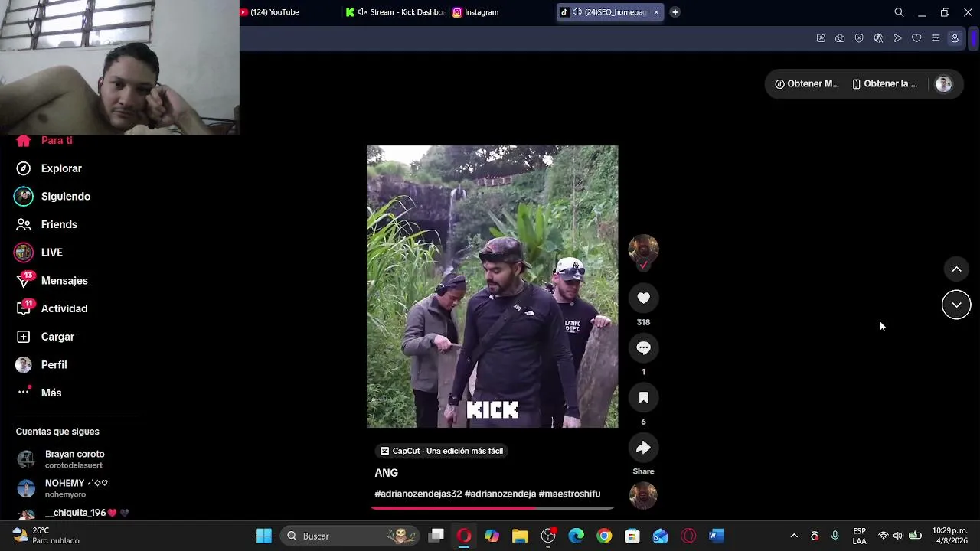Show hidden system tray icons

tap(794, 536)
